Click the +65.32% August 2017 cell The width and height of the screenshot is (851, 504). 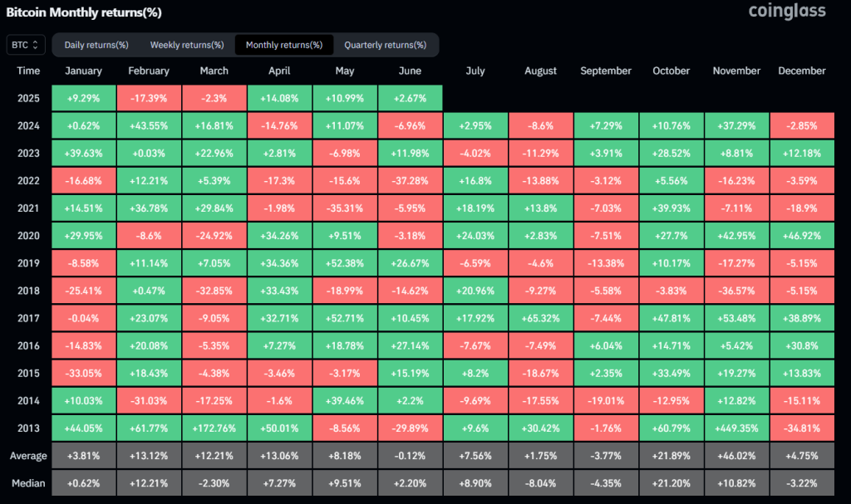click(540, 318)
